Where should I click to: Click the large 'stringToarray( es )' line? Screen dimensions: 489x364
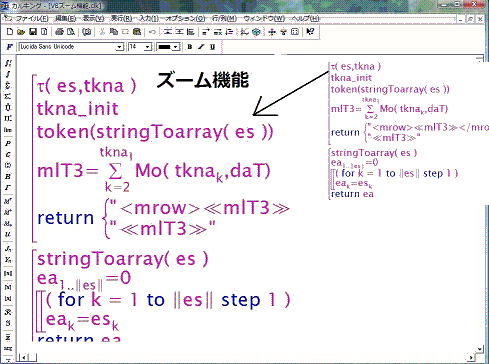(122, 259)
